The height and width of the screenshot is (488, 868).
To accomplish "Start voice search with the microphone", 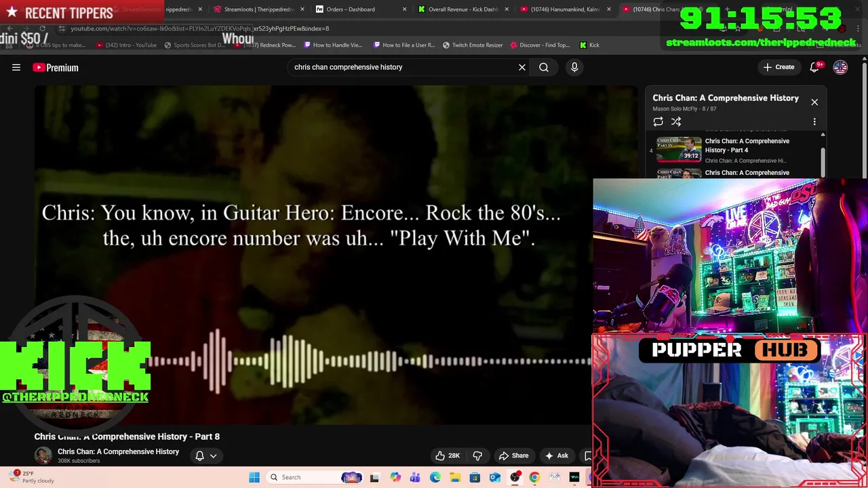I will tap(574, 67).
